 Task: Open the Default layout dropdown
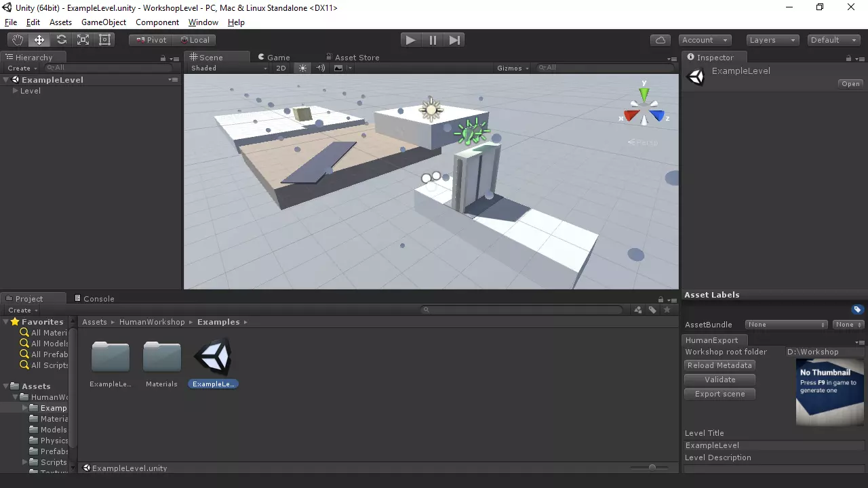tap(834, 40)
